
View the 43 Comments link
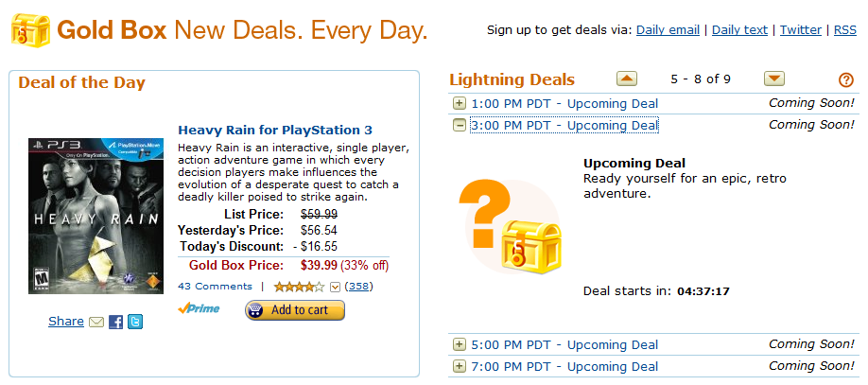215,286
